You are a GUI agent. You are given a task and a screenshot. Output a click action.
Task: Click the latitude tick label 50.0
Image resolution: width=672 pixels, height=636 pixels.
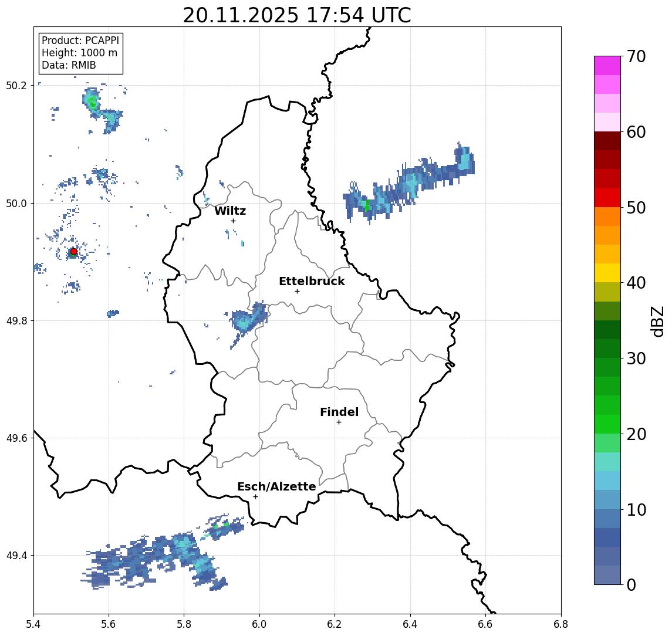point(16,203)
